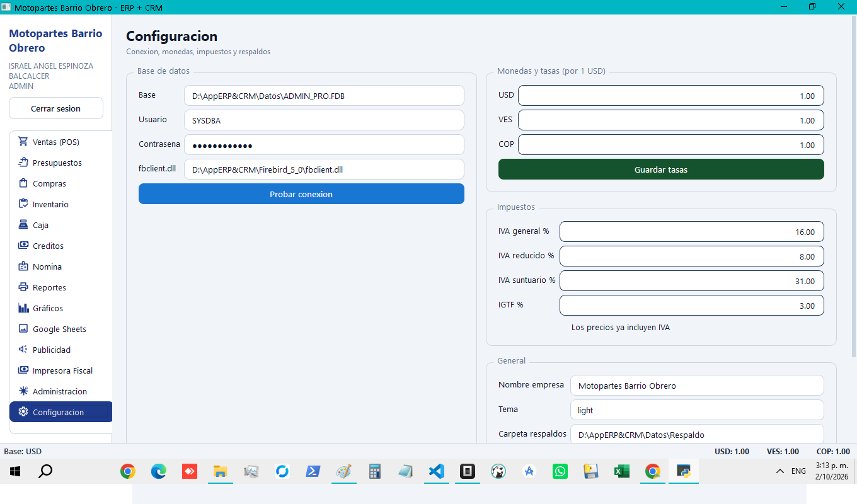Open WhatsApp from the taskbar

560,471
